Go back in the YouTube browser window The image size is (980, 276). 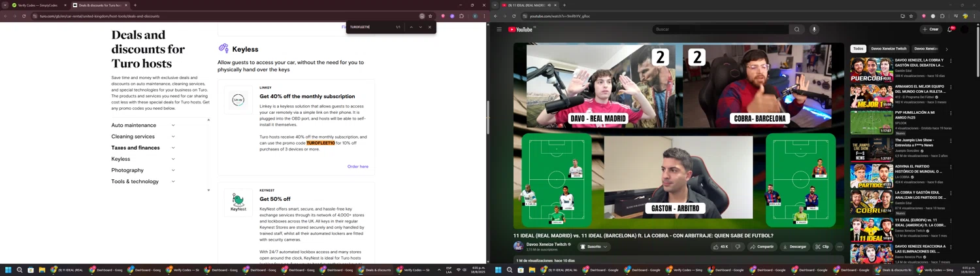(x=496, y=16)
